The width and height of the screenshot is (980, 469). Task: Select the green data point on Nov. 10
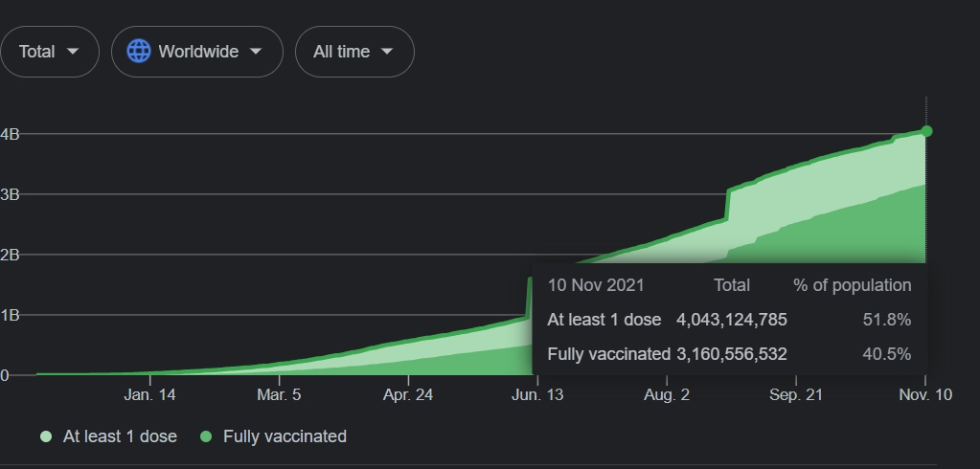point(926,131)
